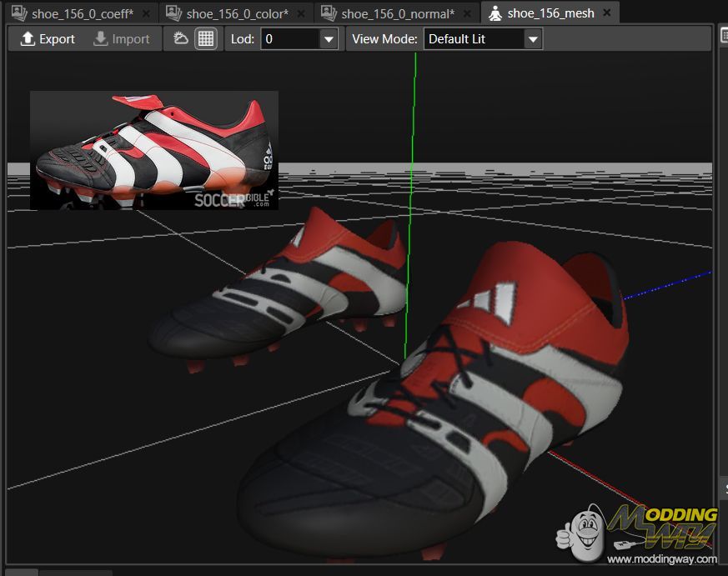Click the texture icon on shoe_156_0_color tab
The height and width of the screenshot is (576, 728).
coord(173,13)
